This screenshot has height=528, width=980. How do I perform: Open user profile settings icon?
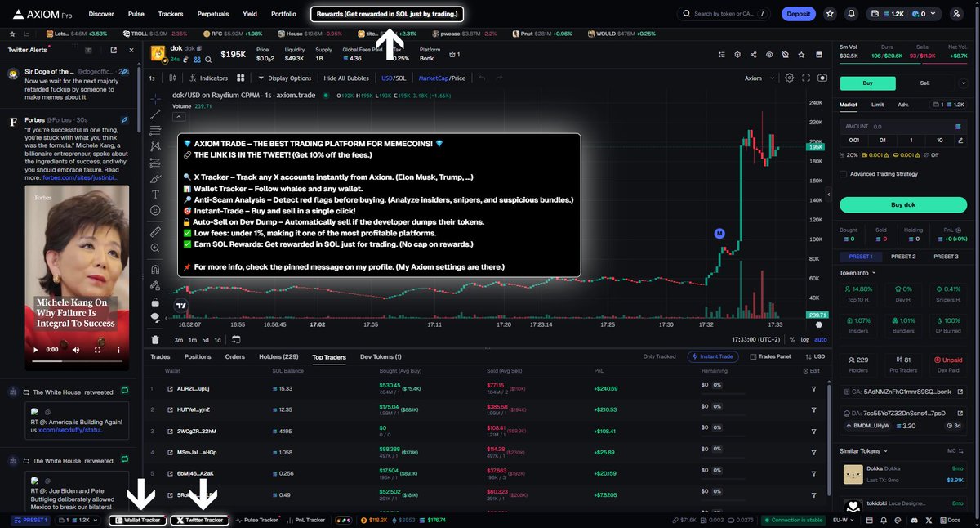956,14
